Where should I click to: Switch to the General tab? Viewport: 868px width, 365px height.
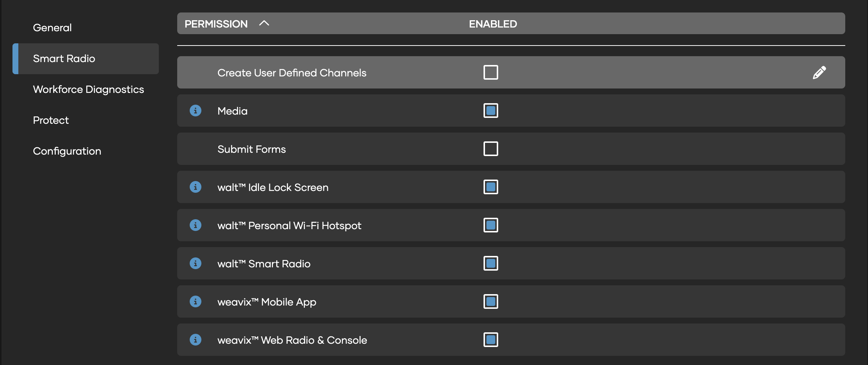click(x=52, y=28)
